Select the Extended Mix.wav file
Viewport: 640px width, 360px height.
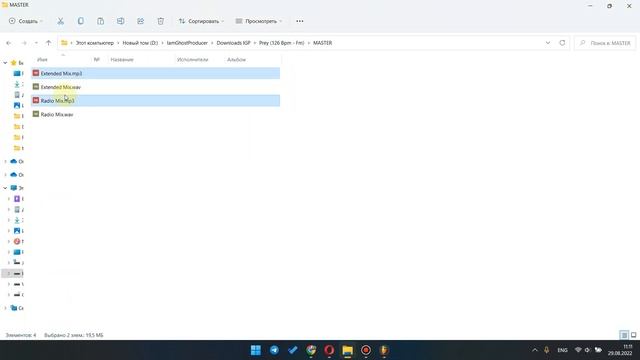pos(156,87)
